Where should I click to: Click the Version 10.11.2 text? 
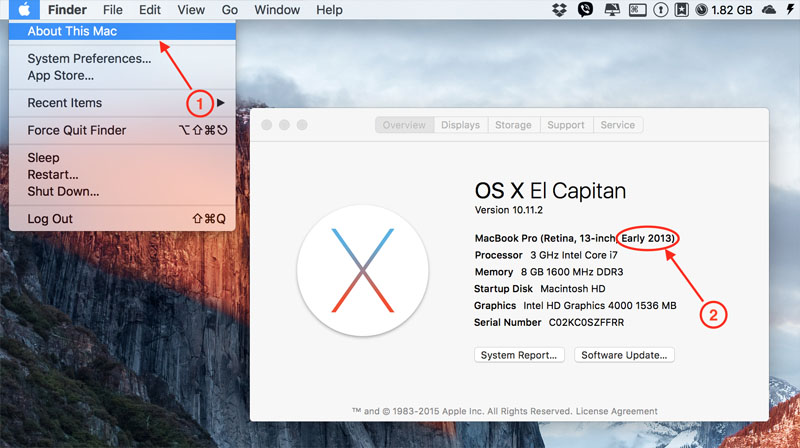pyautogui.click(x=509, y=210)
